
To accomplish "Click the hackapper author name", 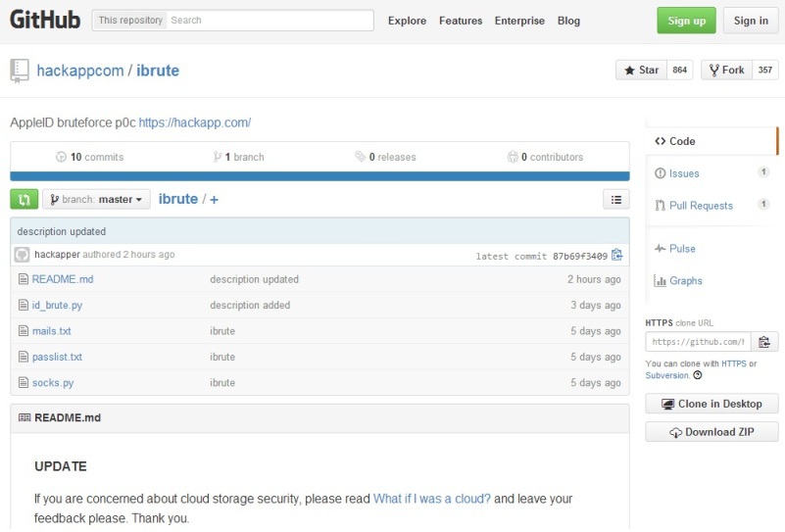I will 57,254.
